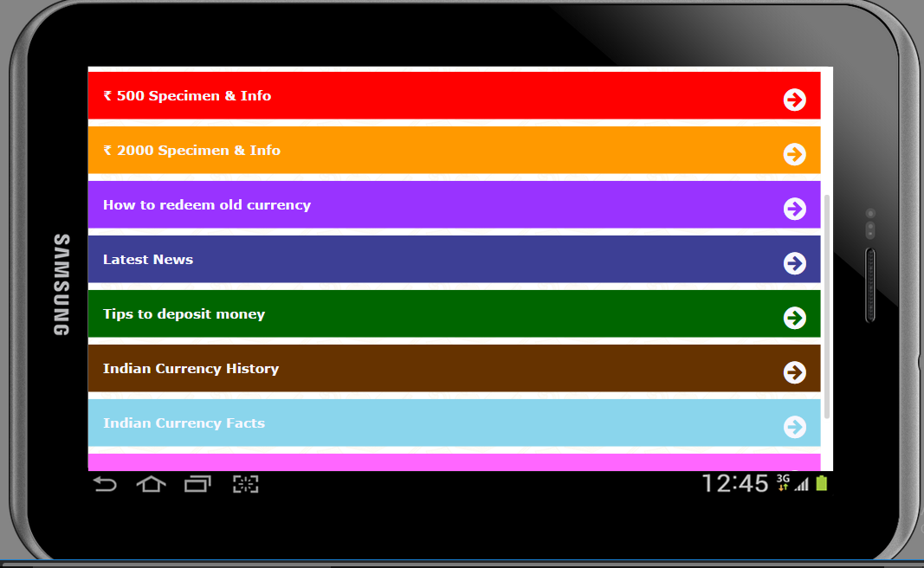Open the recent apps icon
The image size is (924, 568).
[x=197, y=484]
